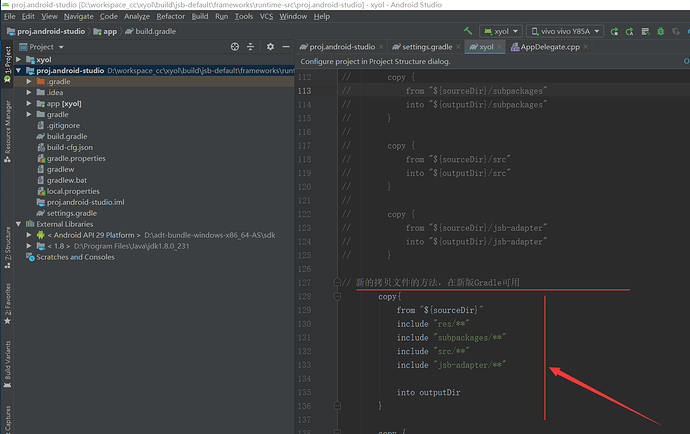
Task: Toggle fold marker at closing brace line 136
Action: 338,406
